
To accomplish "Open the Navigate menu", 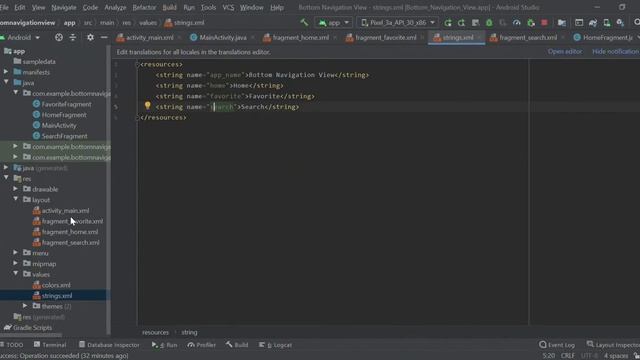I will (x=64, y=7).
